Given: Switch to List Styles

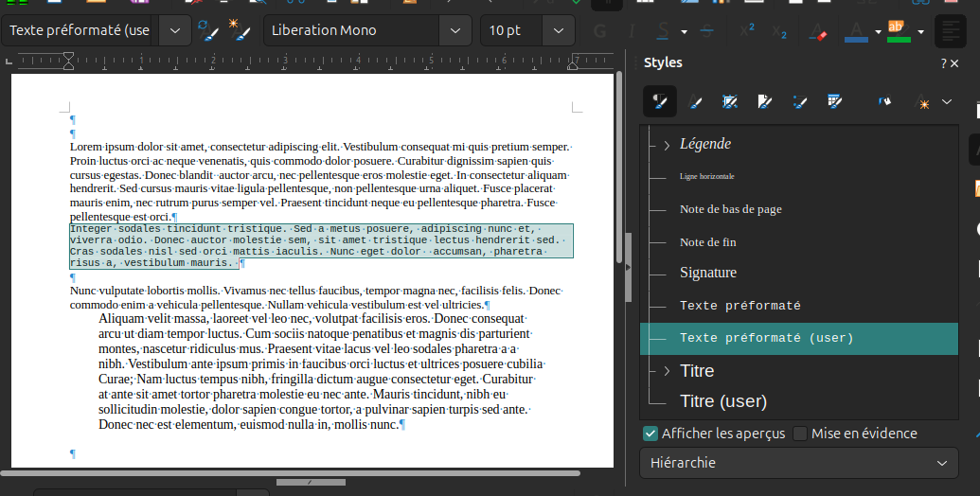Looking at the screenshot, I should (800, 102).
